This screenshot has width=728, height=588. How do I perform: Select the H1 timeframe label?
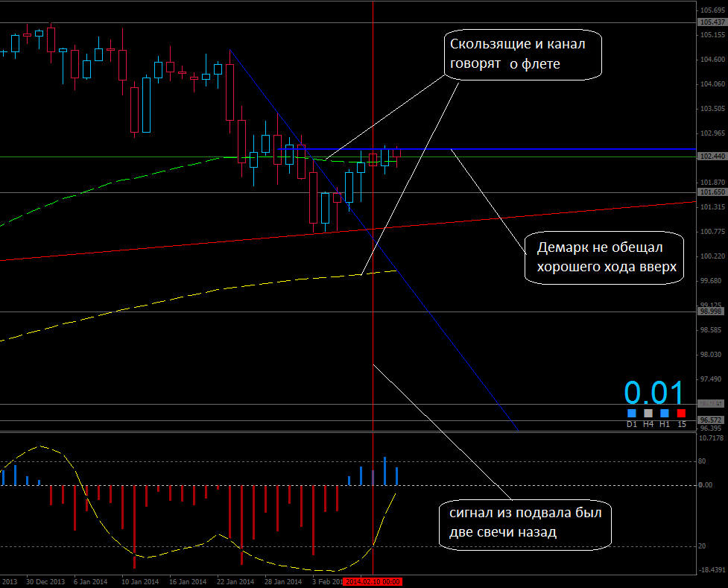pos(665,424)
